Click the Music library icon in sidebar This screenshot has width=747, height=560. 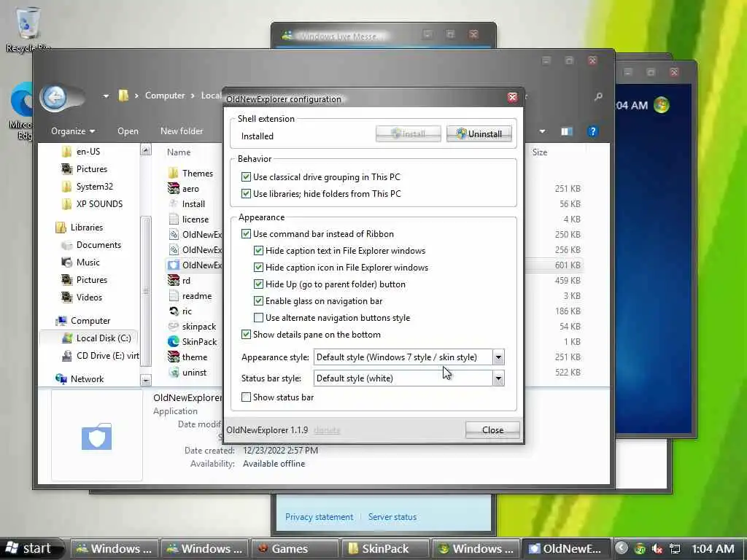(66, 262)
